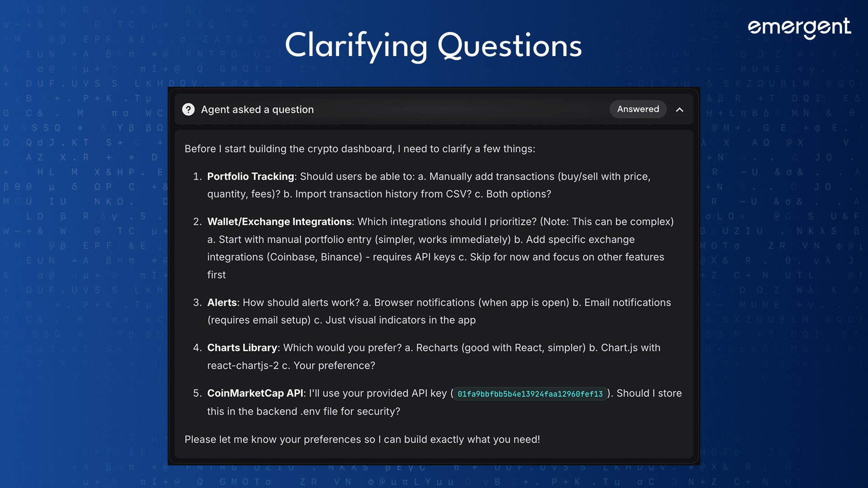Click 'Agent asked a question' header text
The width and height of the screenshot is (868, 488).
click(x=257, y=109)
